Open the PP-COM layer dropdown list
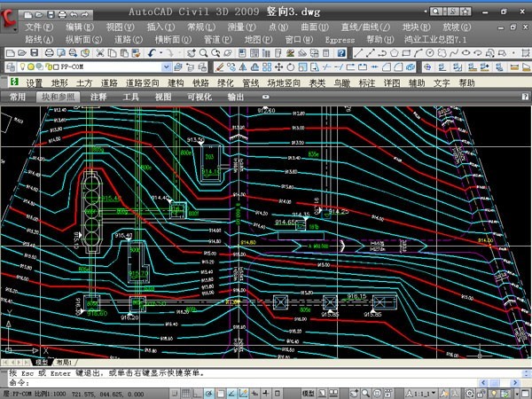The height and width of the screenshot is (399, 532). pyautogui.click(x=165, y=67)
